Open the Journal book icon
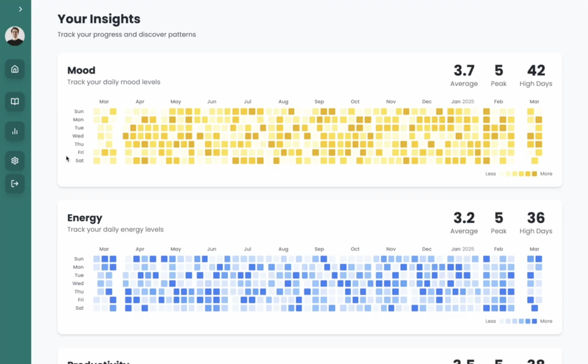This screenshot has height=364, width=588. click(15, 101)
